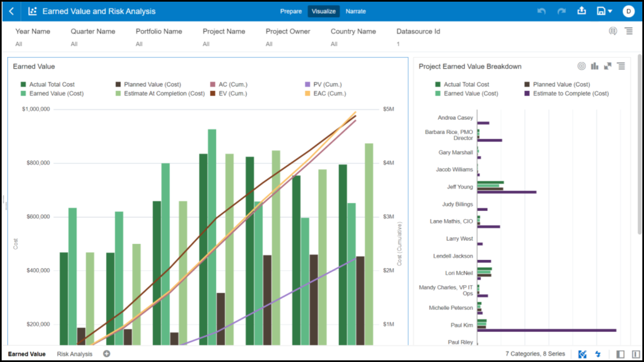Image resolution: width=644 pixels, height=362 pixels.
Task: Select the Lori McNeil category label
Action: 459,273
